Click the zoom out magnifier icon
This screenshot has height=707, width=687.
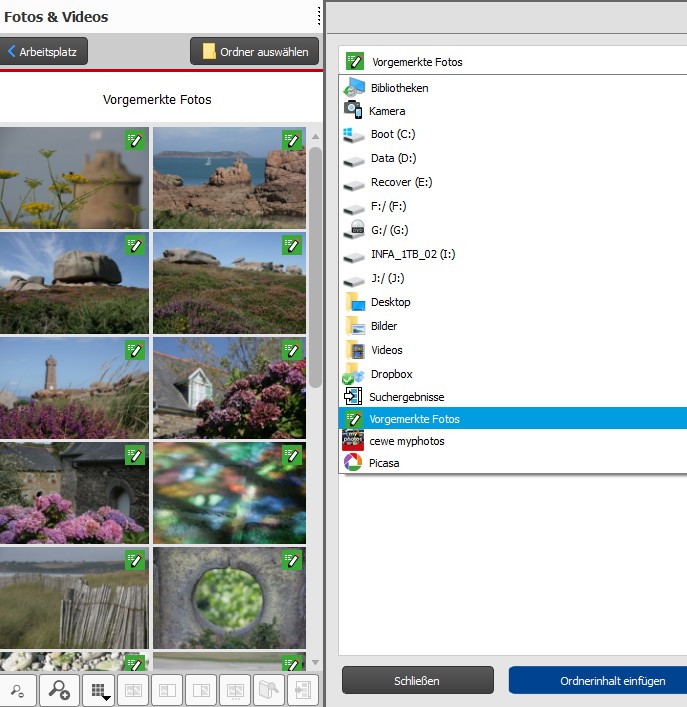coord(19,689)
